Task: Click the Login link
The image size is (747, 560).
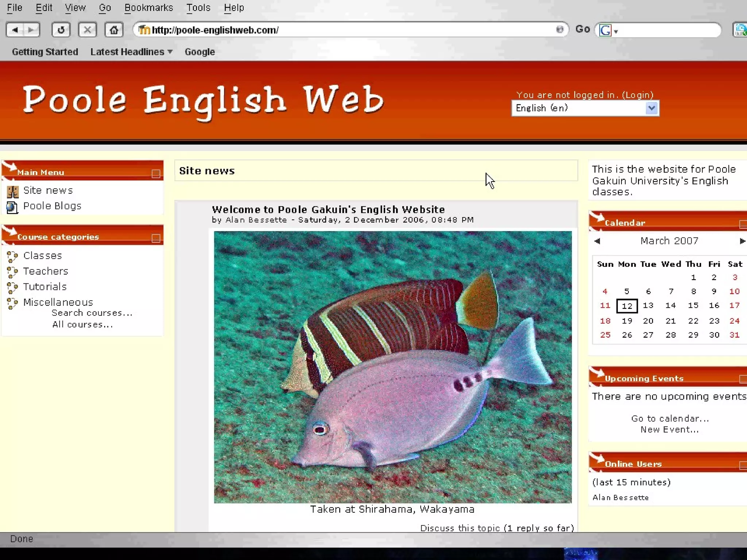Action: tap(637, 95)
